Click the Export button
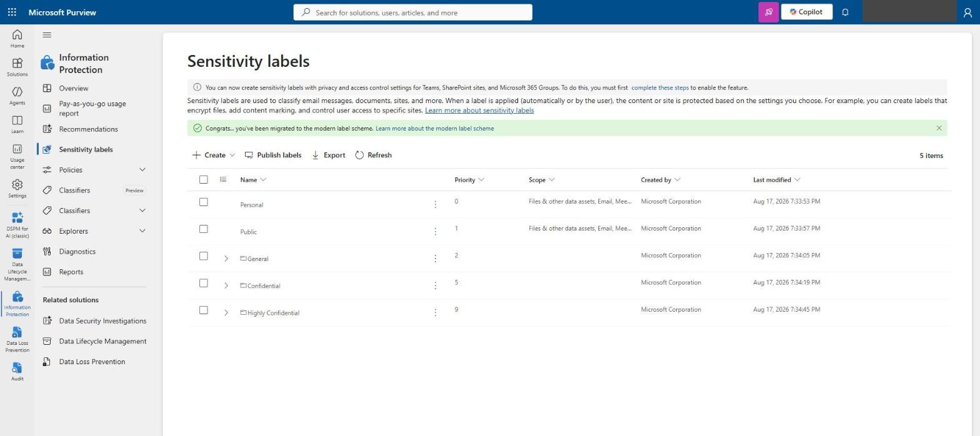This screenshot has height=436, width=980. click(328, 155)
